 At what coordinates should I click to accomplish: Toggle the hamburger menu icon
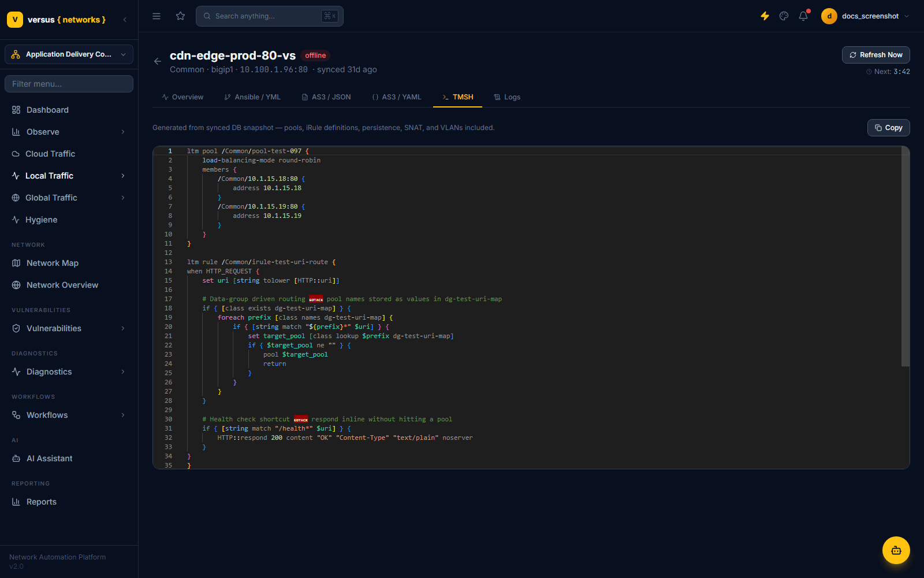157,16
